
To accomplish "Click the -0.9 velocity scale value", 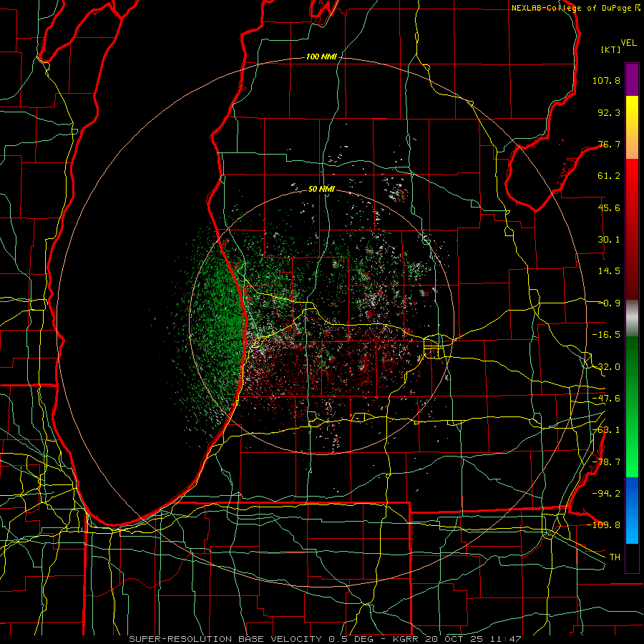I will (609, 303).
